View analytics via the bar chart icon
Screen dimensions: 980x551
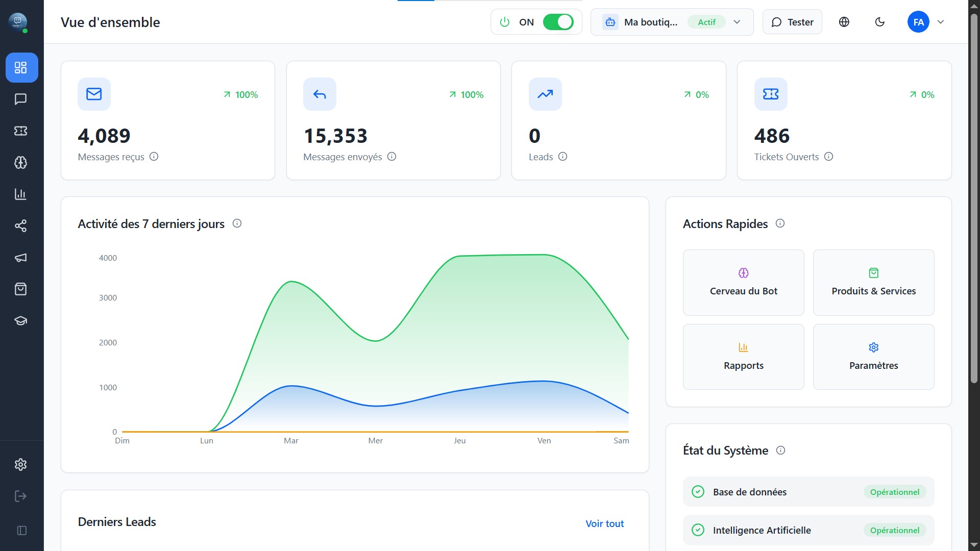click(21, 194)
